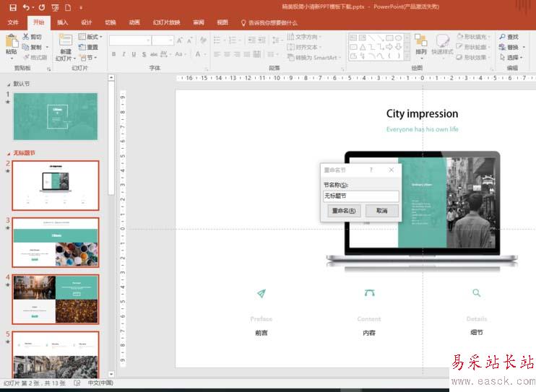Click the 文字方向 text direction icon
The height and width of the screenshot is (392, 536).
coord(290,37)
